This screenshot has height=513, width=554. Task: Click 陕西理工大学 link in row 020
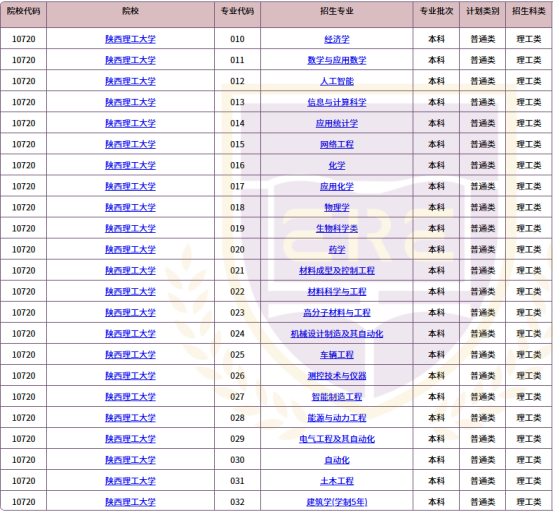coord(130,249)
